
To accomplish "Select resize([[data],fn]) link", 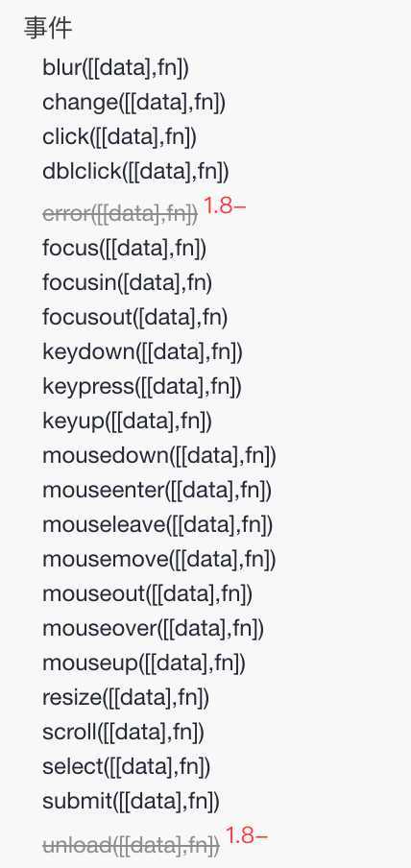I will click(x=126, y=697).
